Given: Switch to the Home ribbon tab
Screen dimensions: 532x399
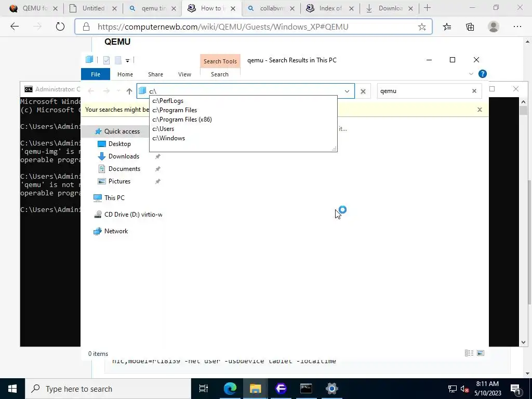Looking at the screenshot, I should [x=125, y=74].
